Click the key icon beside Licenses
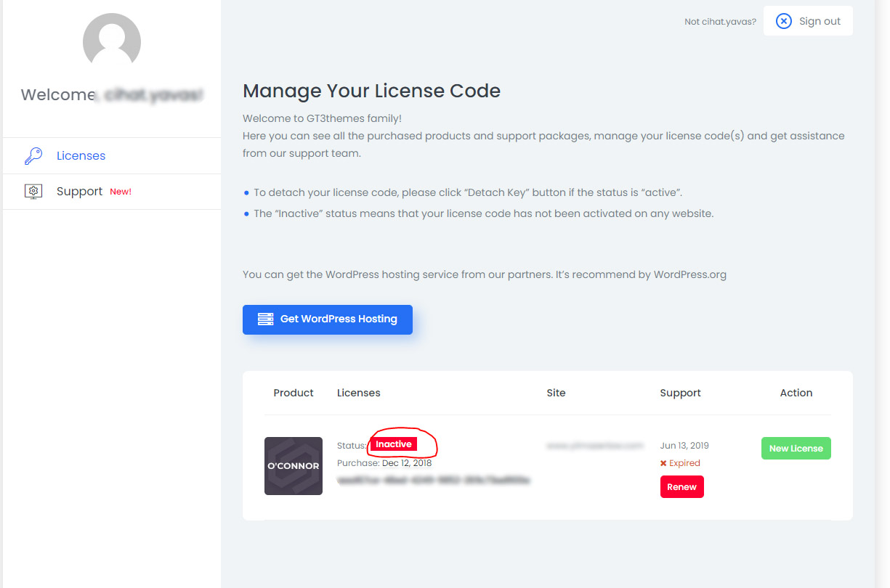This screenshot has height=588, width=890. [x=33, y=156]
